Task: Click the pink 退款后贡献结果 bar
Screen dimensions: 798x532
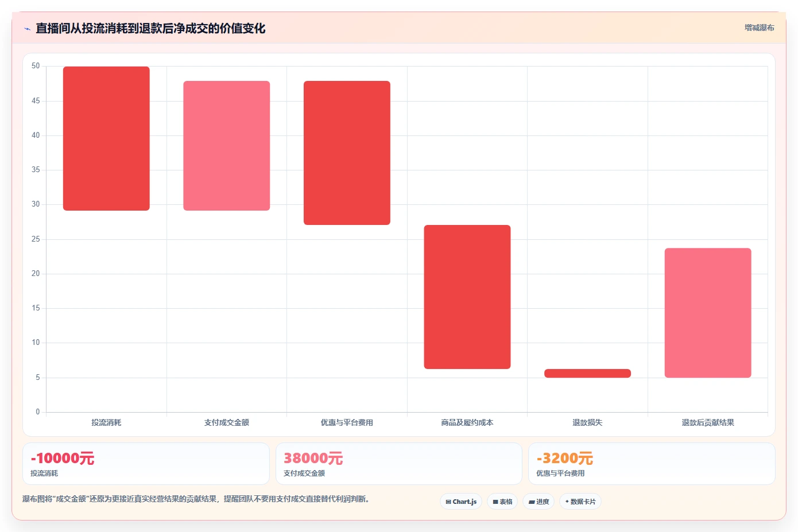Action: (x=708, y=313)
